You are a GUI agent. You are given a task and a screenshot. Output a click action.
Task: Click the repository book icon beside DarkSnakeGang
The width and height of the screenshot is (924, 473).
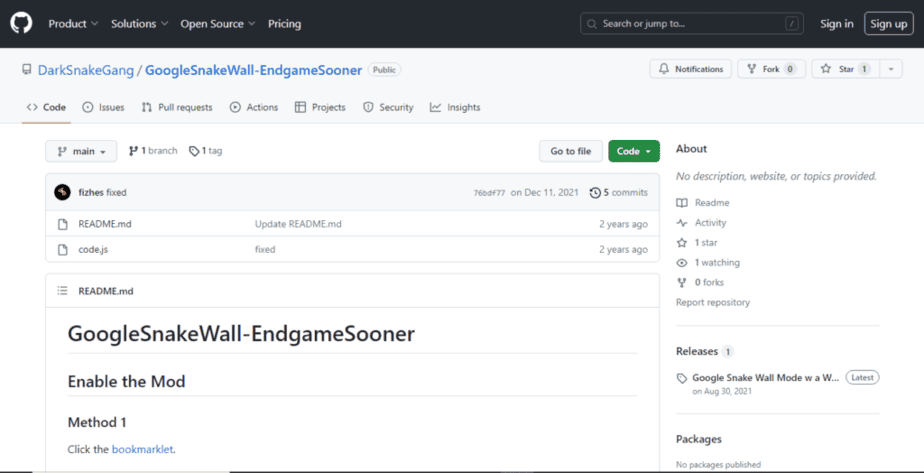tap(27, 70)
